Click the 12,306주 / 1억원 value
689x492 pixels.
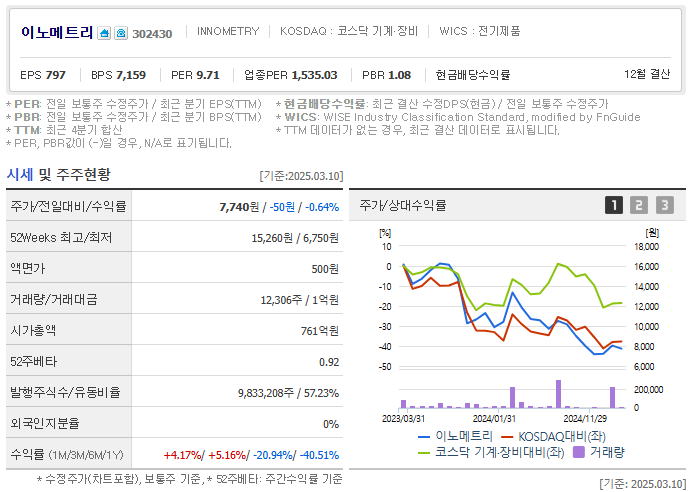(x=299, y=300)
